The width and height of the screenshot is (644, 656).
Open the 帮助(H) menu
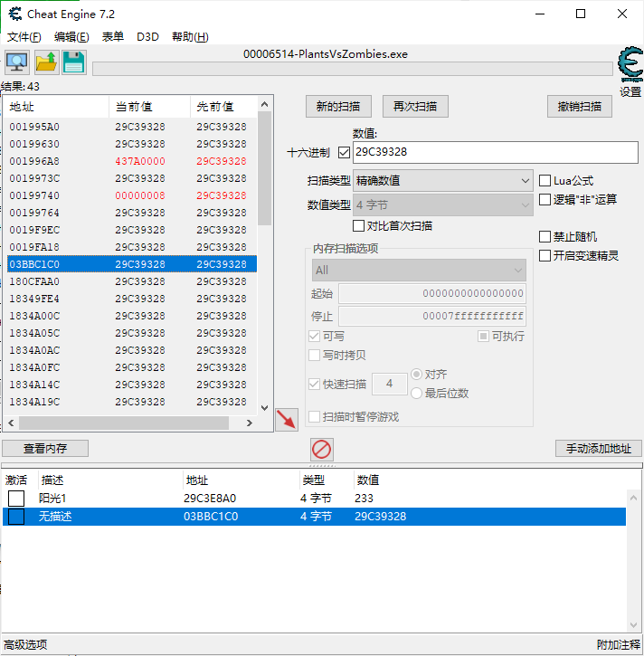coord(190,37)
